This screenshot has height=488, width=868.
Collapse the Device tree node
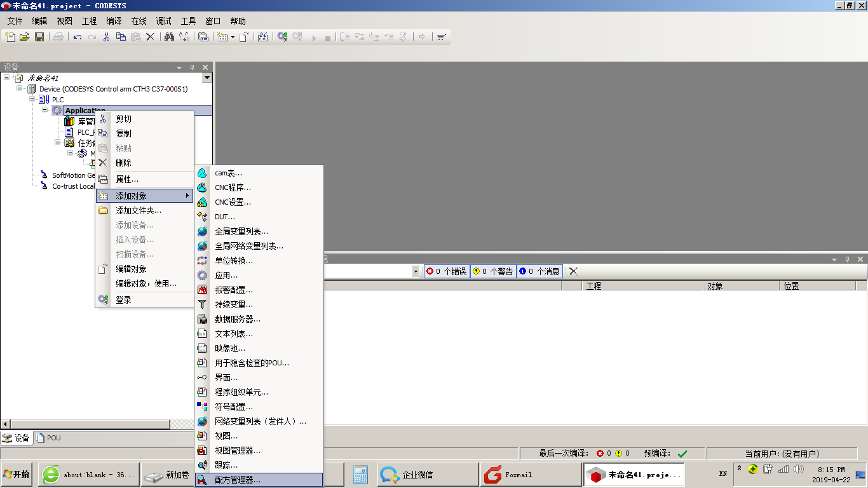click(x=20, y=88)
